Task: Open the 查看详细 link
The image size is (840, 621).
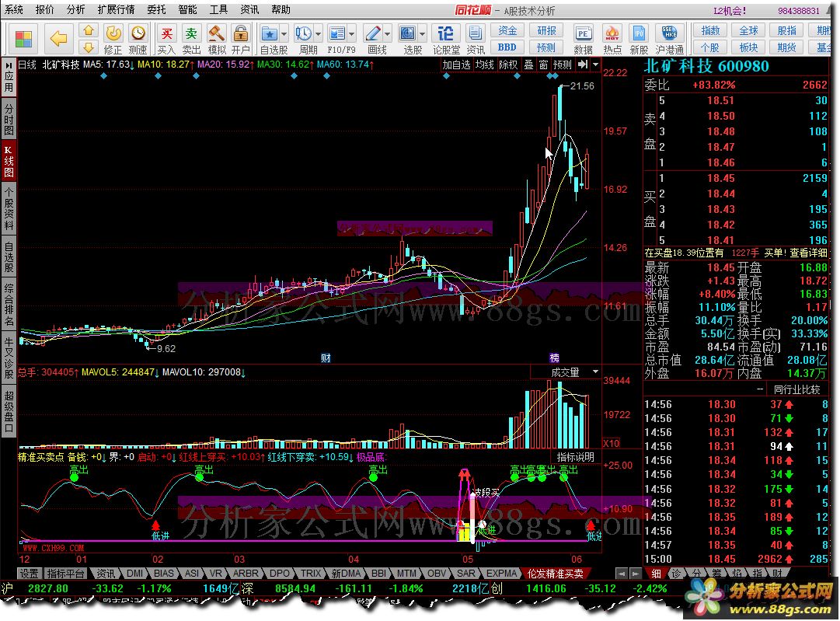Action: click(x=808, y=253)
